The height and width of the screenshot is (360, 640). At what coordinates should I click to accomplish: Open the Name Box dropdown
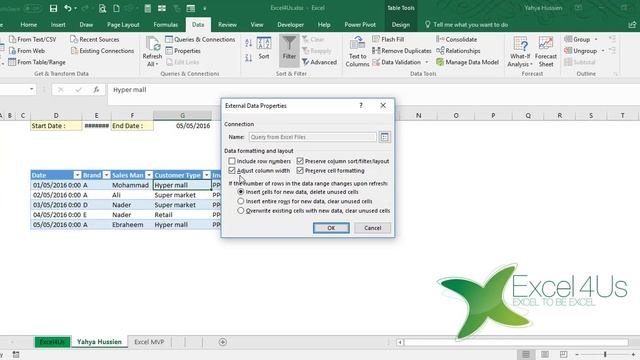click(31, 89)
